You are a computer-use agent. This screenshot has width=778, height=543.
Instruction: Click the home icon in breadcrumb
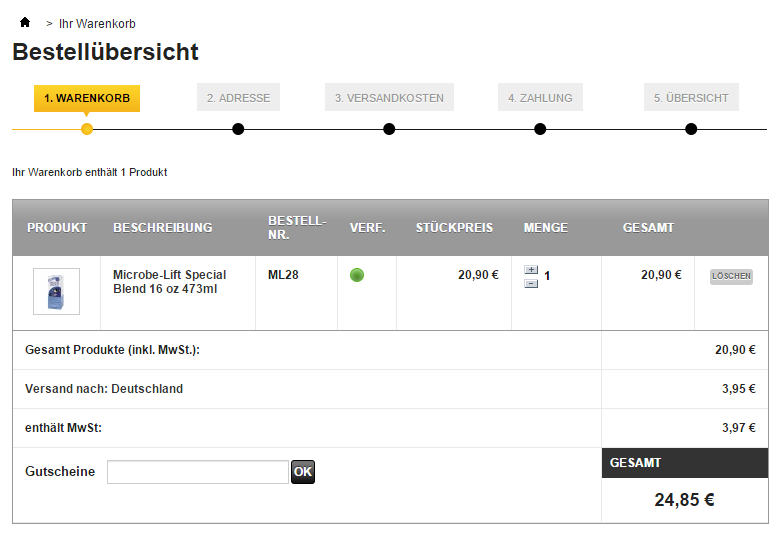coord(25,23)
